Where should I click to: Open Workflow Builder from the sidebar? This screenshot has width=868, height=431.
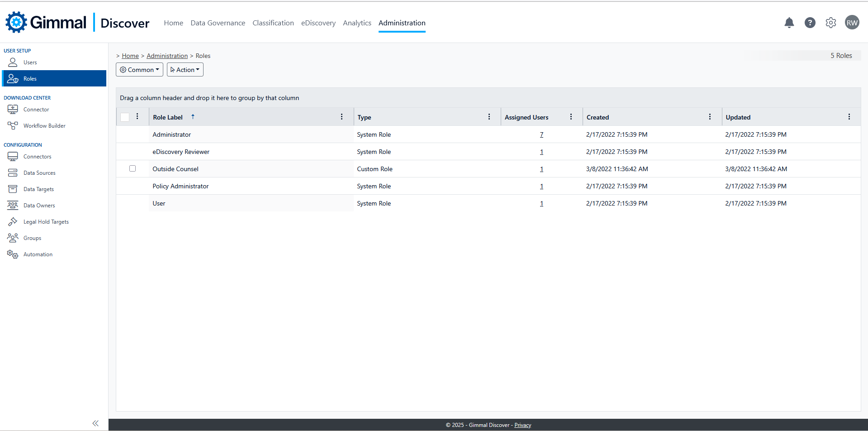pyautogui.click(x=44, y=126)
